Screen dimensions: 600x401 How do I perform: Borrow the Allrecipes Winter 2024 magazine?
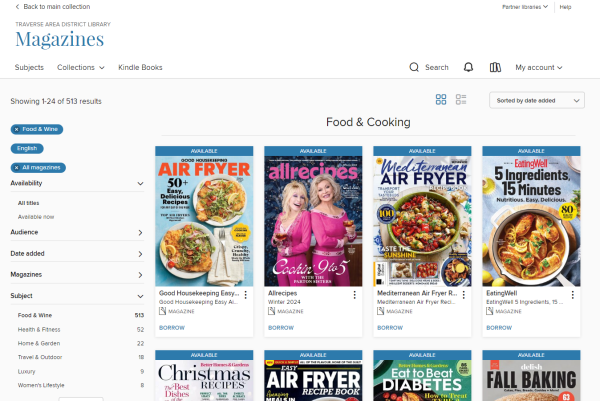point(281,327)
